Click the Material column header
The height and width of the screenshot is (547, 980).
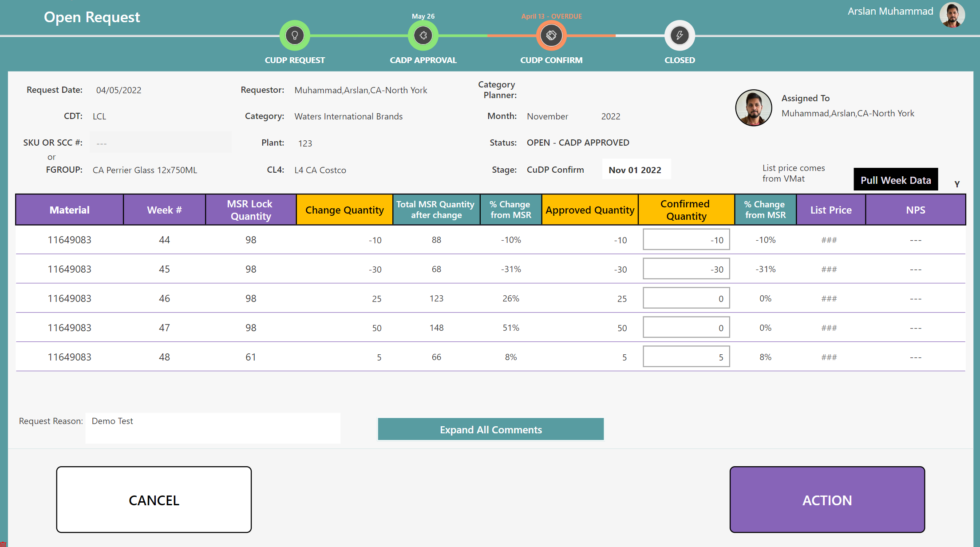tap(70, 210)
